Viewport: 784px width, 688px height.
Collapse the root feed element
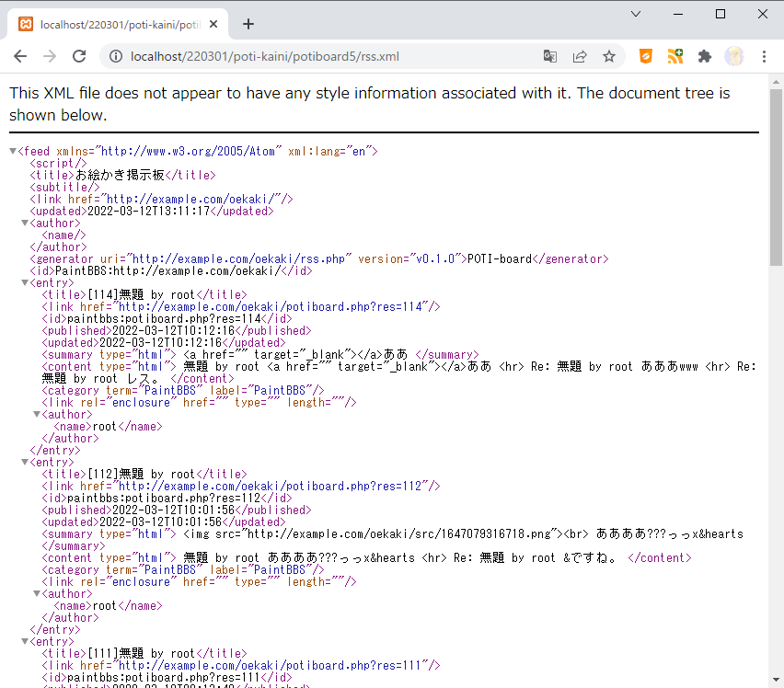tap(13, 151)
